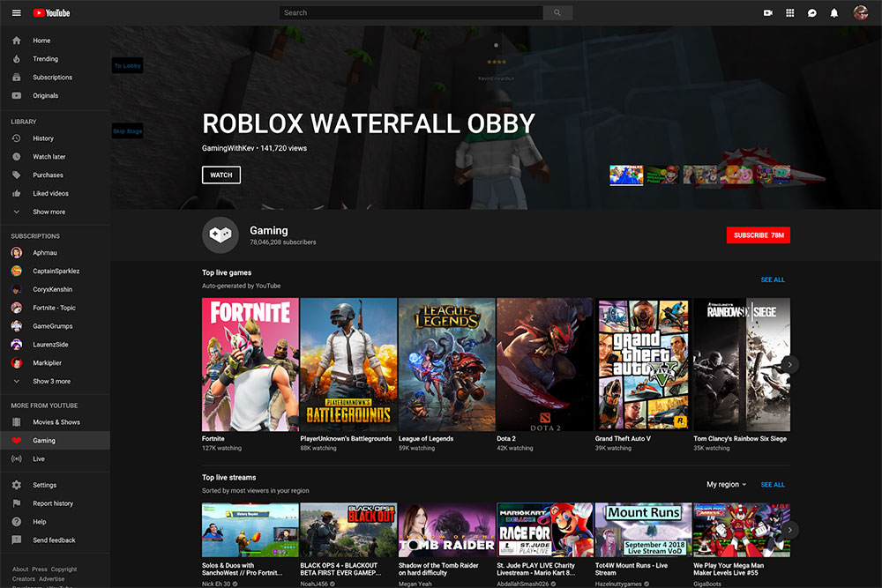Open Solos & Duos Fortnite stream thumbnail
The image size is (882, 588).
[250, 530]
